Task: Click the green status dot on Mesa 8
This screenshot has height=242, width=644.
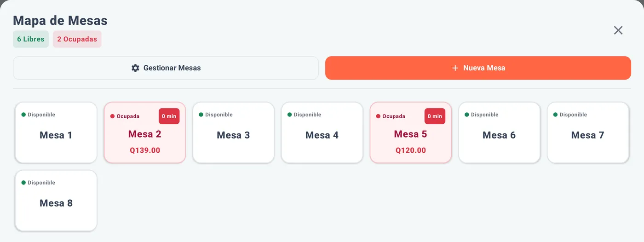Action: click(x=23, y=183)
